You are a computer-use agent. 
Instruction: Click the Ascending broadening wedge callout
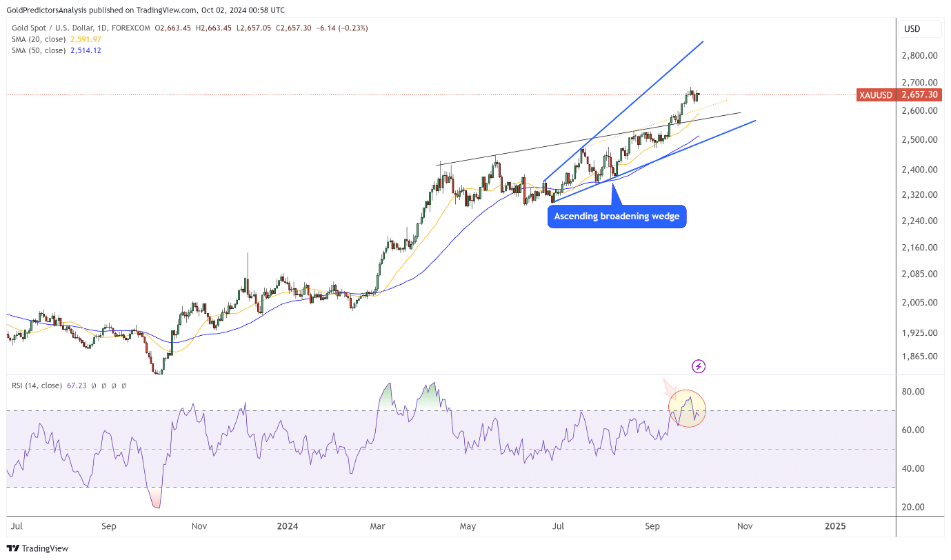(617, 217)
